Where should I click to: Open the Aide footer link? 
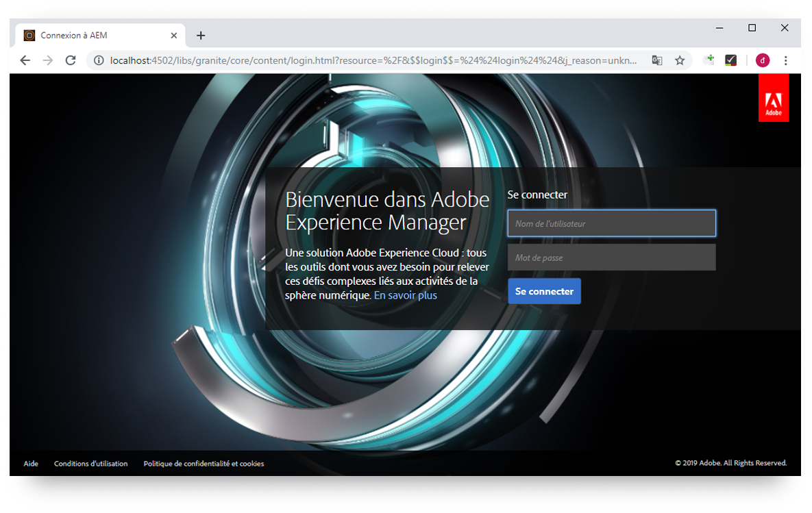tap(31, 463)
